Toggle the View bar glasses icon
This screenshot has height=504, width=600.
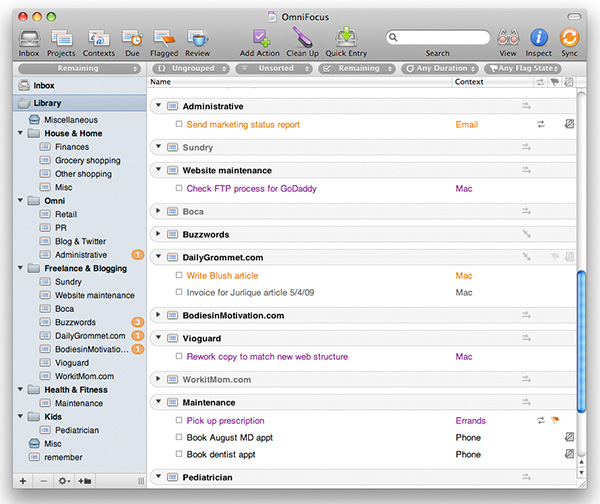(x=508, y=38)
